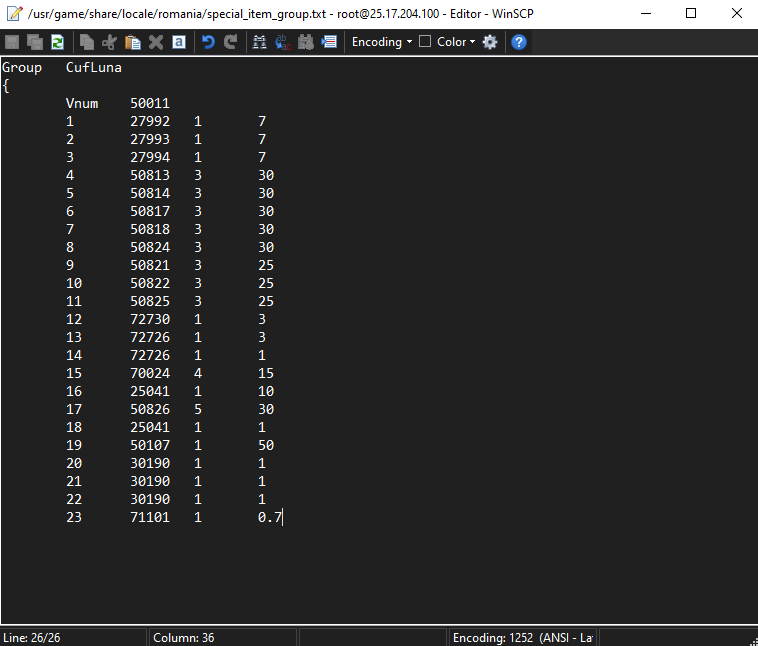
Task: Click the Save icon in toolbar
Action: pos(12,42)
